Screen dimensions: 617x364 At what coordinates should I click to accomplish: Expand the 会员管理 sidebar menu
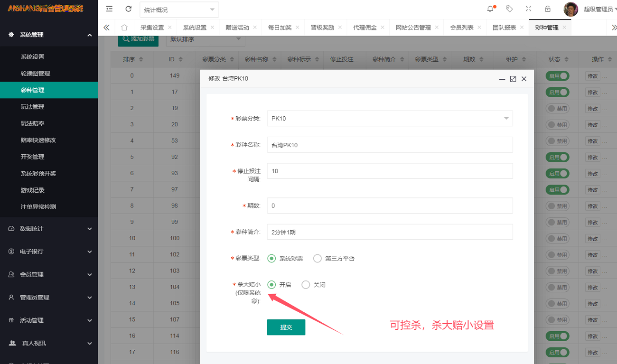click(x=49, y=274)
